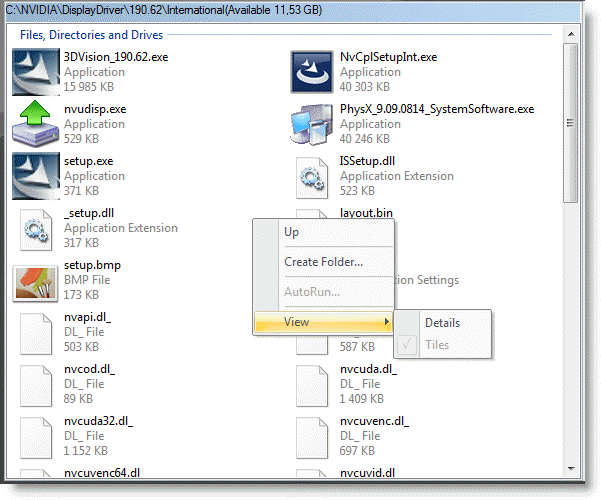The image size is (601, 500).
Task: Click the nvcuda32.dl_ file name
Action: pos(99,421)
